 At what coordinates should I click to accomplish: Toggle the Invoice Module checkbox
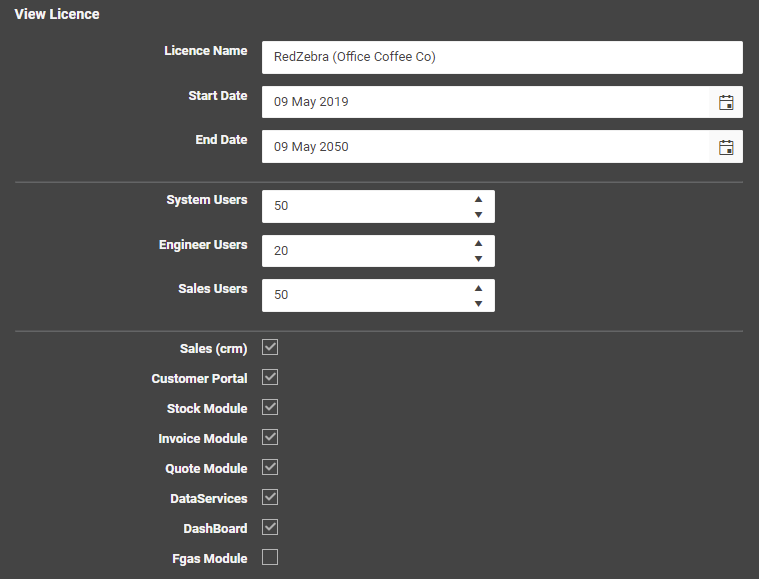pos(270,437)
